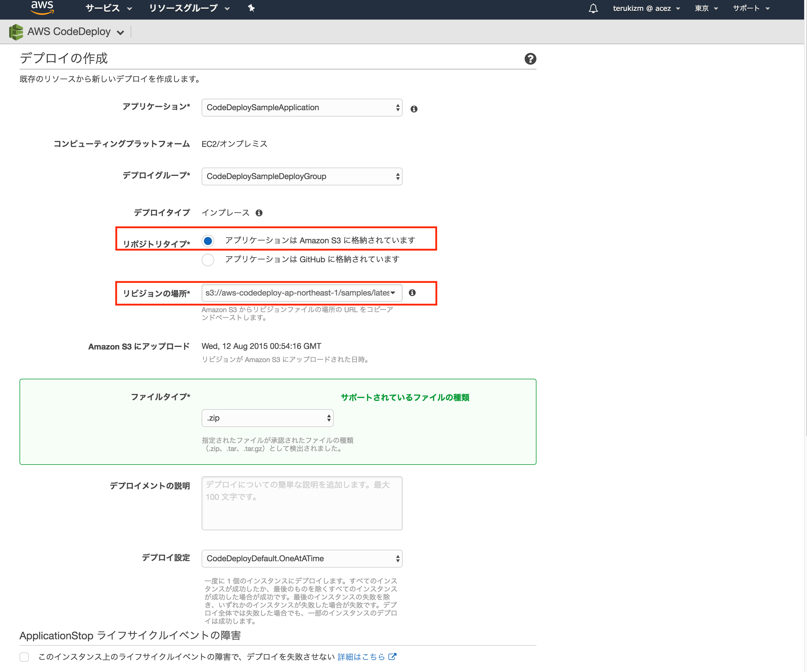Viewport: 807px width, 672px height.
Task: Click the AWS home logo
Action: (42, 8)
